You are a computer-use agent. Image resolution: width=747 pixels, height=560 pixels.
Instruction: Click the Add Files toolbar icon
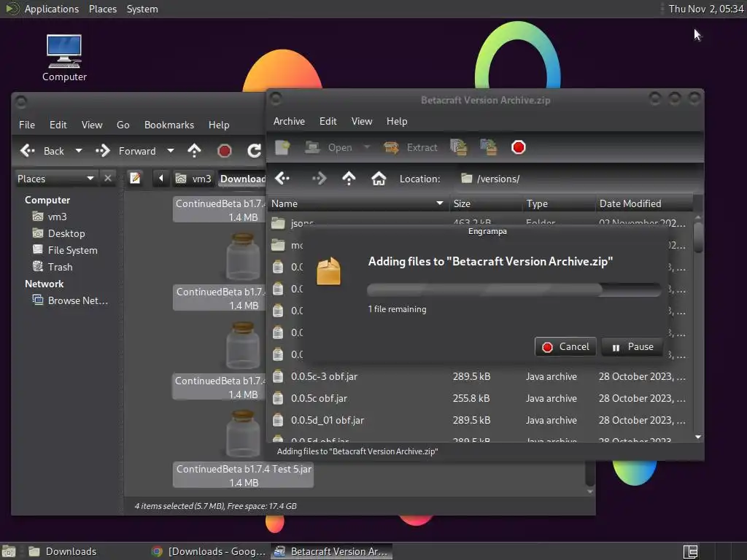(x=458, y=147)
